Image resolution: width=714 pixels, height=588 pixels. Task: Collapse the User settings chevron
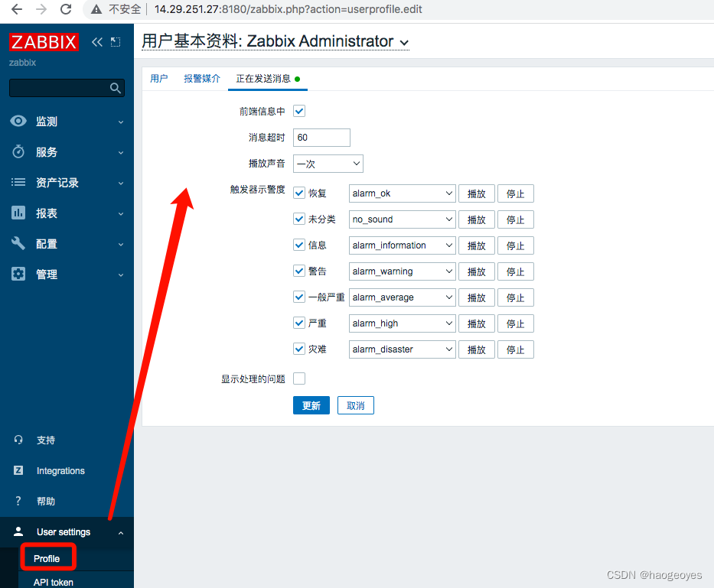point(121,532)
